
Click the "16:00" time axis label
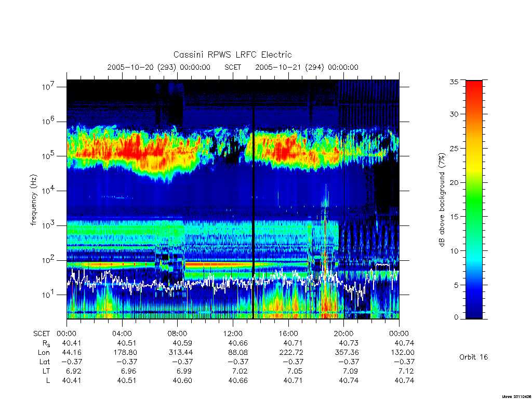(288, 334)
